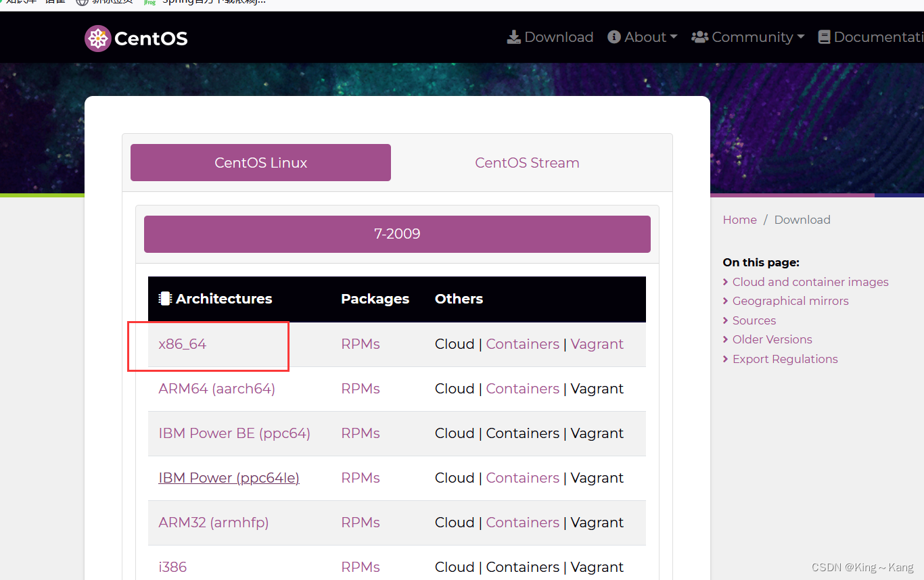Jump to Older Versions section
This screenshot has height=580, width=924.
(772, 339)
